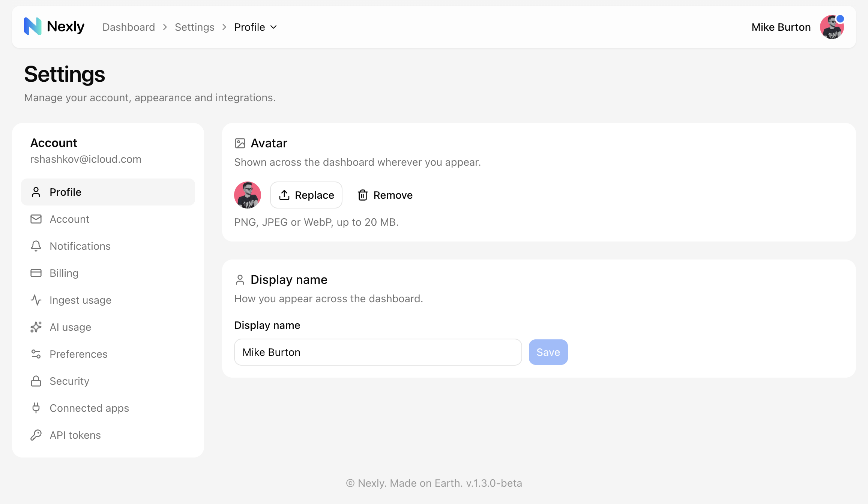868x504 pixels.
Task: Click the avatar preview in Avatar card
Action: click(x=248, y=195)
